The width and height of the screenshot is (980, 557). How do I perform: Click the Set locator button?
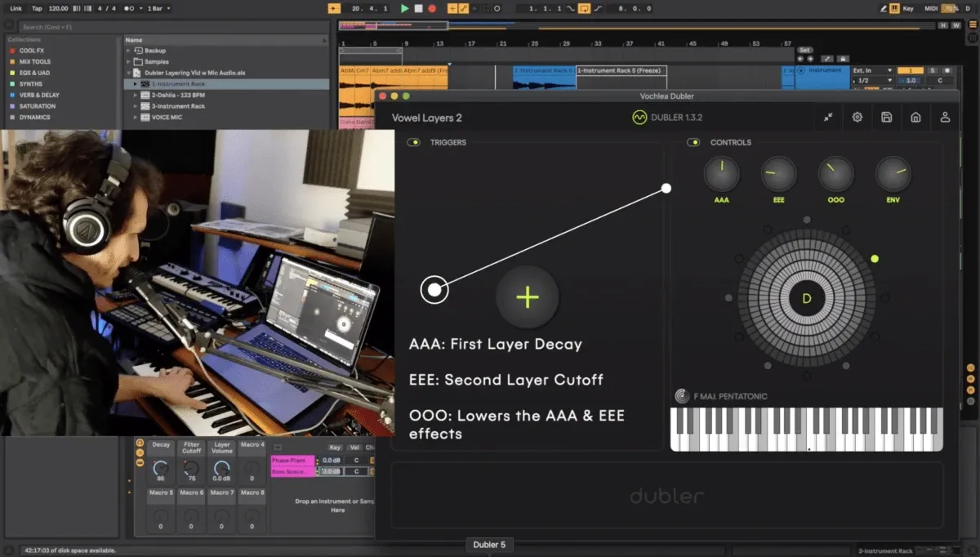805,50
